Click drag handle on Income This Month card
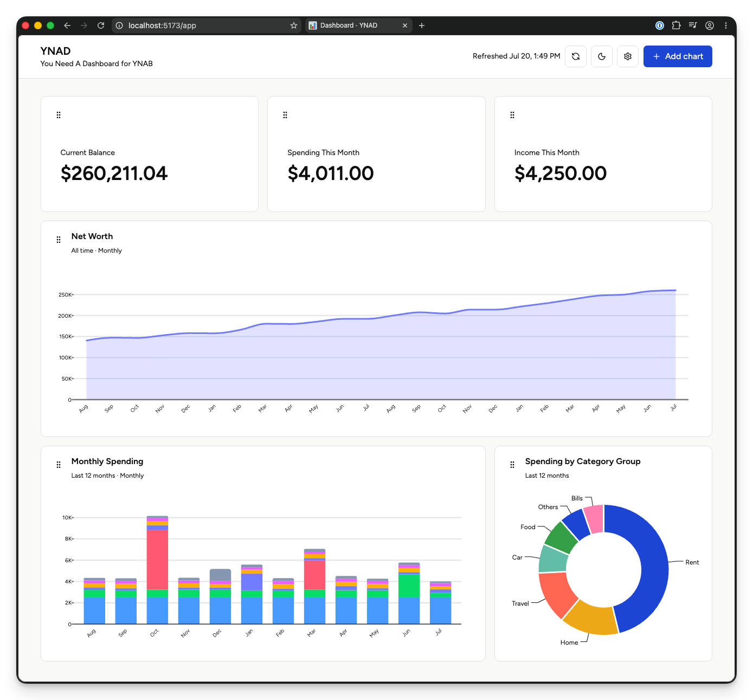Image resolution: width=753 pixels, height=700 pixels. coord(512,115)
